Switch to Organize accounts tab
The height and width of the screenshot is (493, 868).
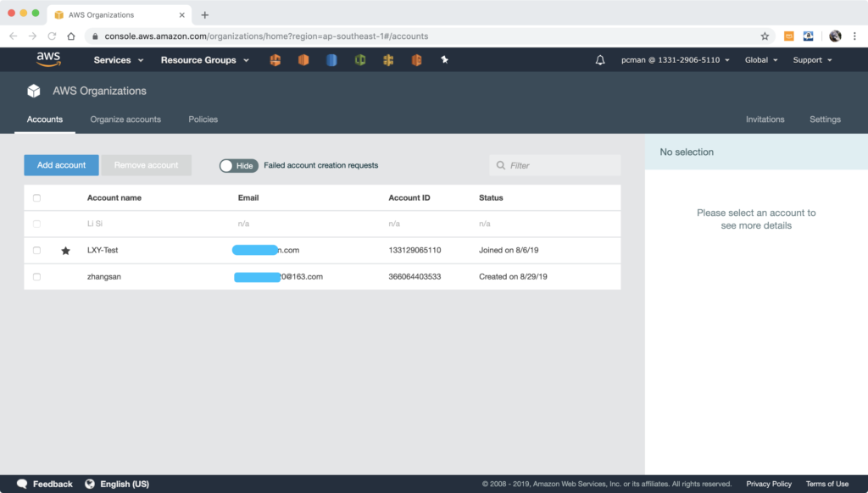(125, 119)
